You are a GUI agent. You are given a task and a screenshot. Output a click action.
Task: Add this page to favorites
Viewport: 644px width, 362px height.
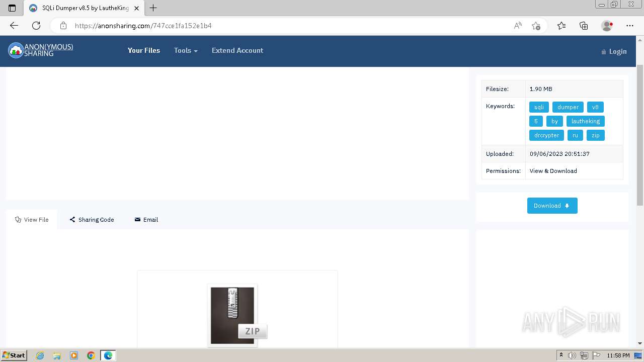[x=536, y=26]
